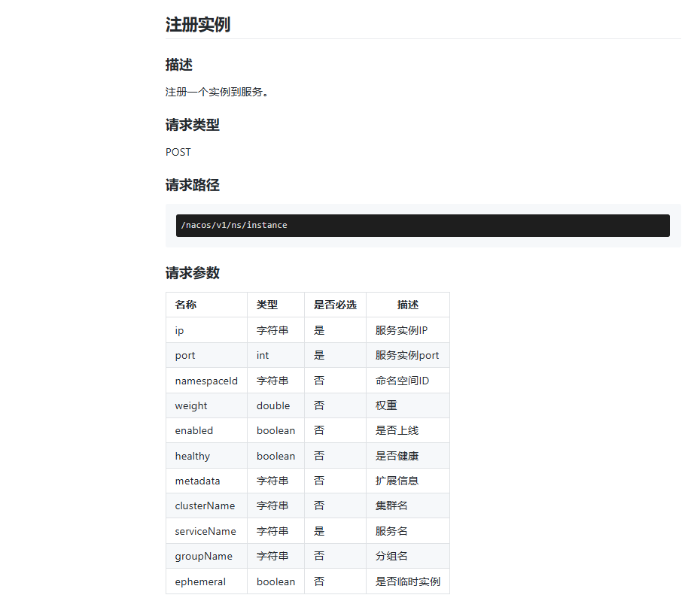Click the groupName parameter cell
The height and width of the screenshot is (598, 700).
point(206,556)
